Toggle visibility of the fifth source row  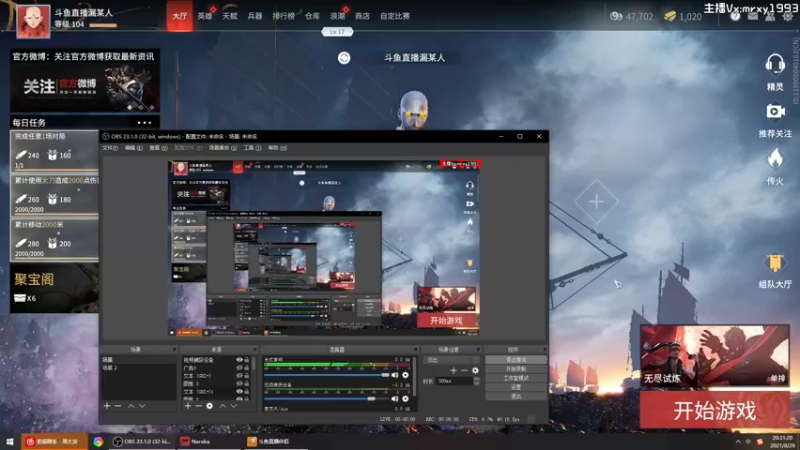tap(239, 391)
